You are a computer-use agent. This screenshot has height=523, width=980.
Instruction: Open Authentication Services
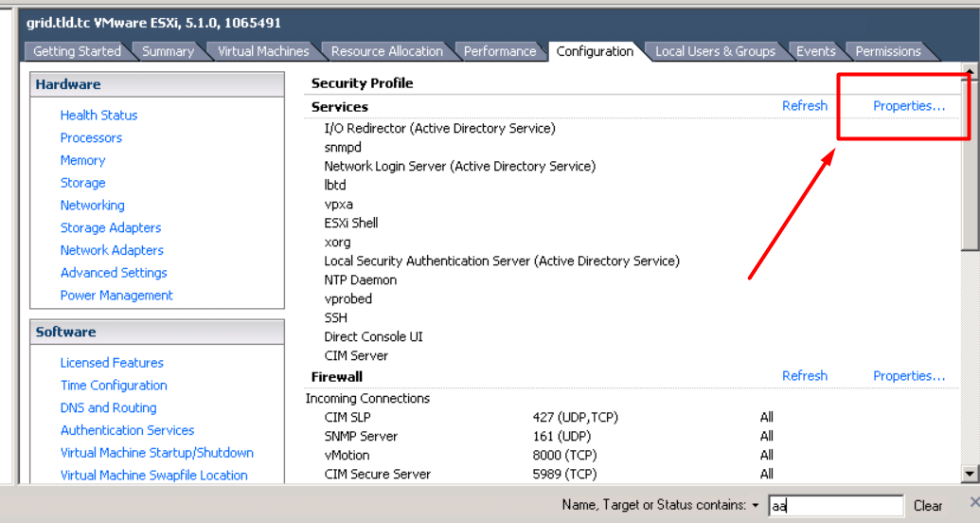click(x=128, y=430)
